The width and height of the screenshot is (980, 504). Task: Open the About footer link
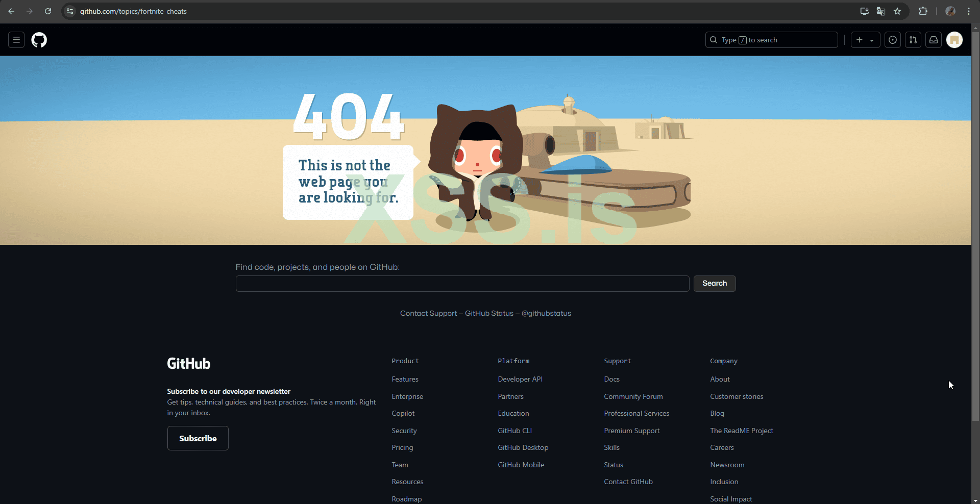click(720, 379)
